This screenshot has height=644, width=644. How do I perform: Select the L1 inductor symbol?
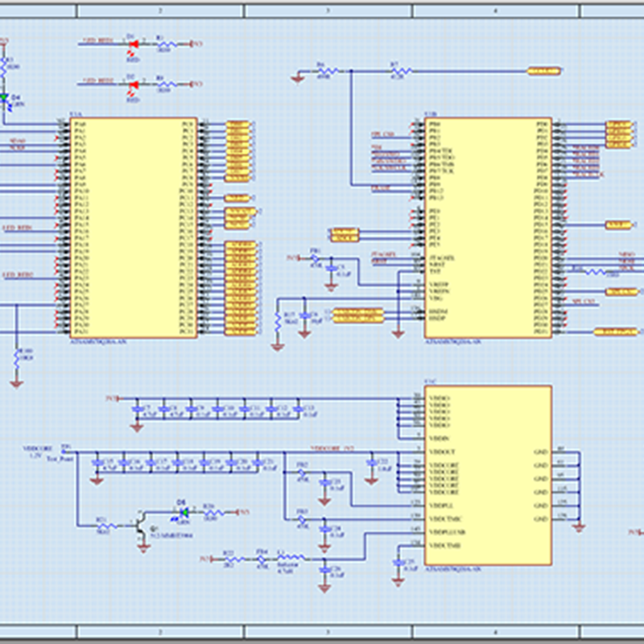point(291,557)
